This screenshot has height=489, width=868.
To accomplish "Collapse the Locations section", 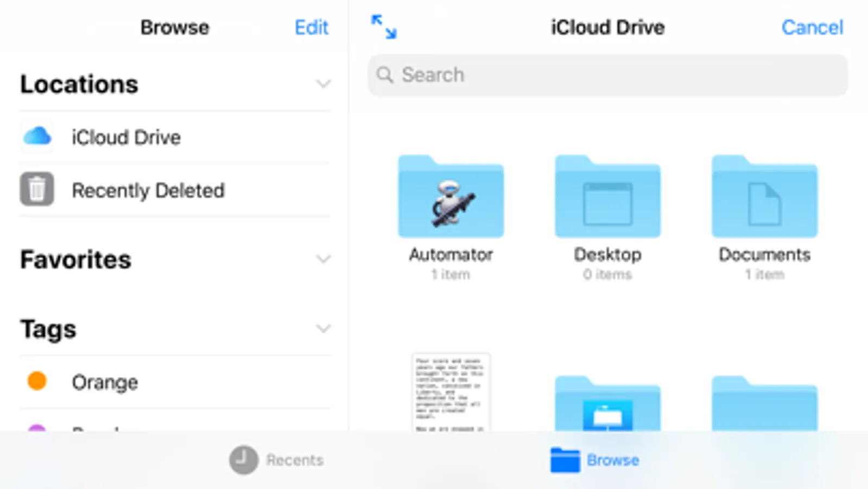I will 323,84.
